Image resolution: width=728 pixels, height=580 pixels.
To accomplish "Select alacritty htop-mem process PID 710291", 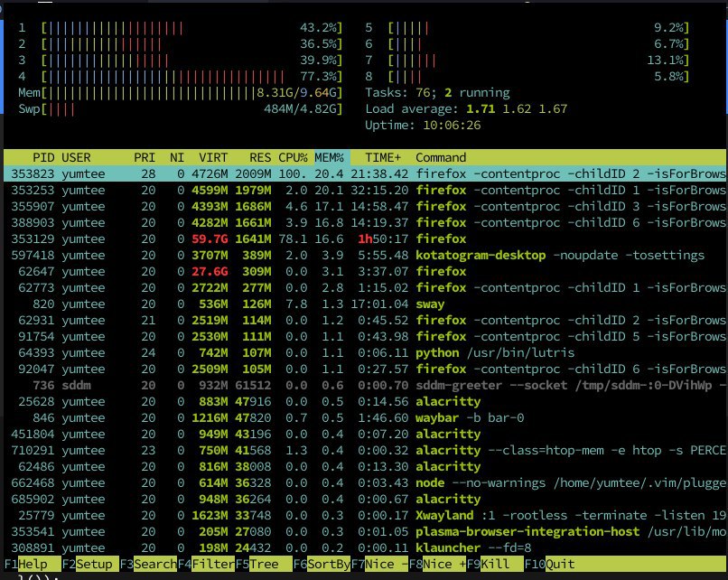I will [366, 450].
